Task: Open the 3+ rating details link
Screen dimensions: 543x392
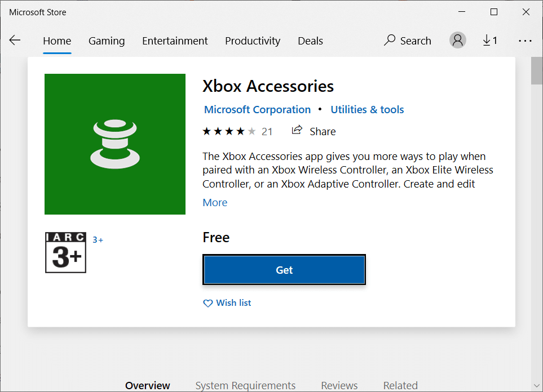Action: coord(98,239)
